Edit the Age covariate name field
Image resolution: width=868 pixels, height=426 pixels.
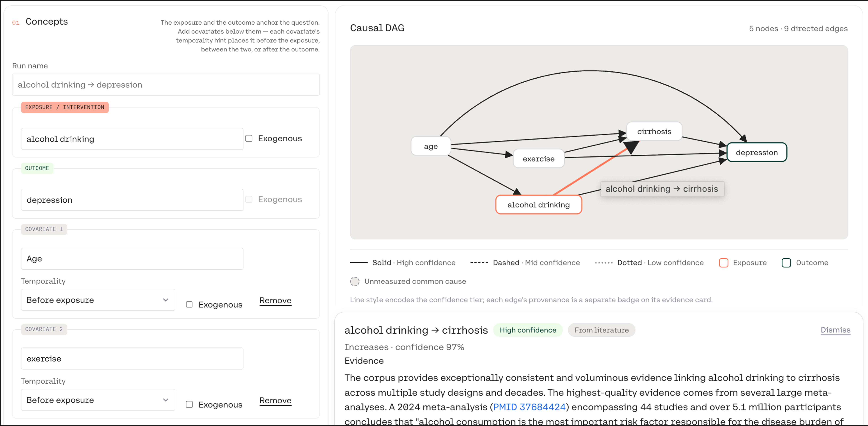click(x=132, y=259)
